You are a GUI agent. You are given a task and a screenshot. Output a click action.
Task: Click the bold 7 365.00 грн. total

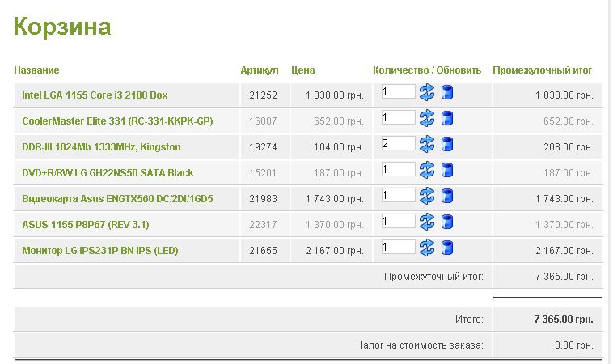[x=564, y=319]
